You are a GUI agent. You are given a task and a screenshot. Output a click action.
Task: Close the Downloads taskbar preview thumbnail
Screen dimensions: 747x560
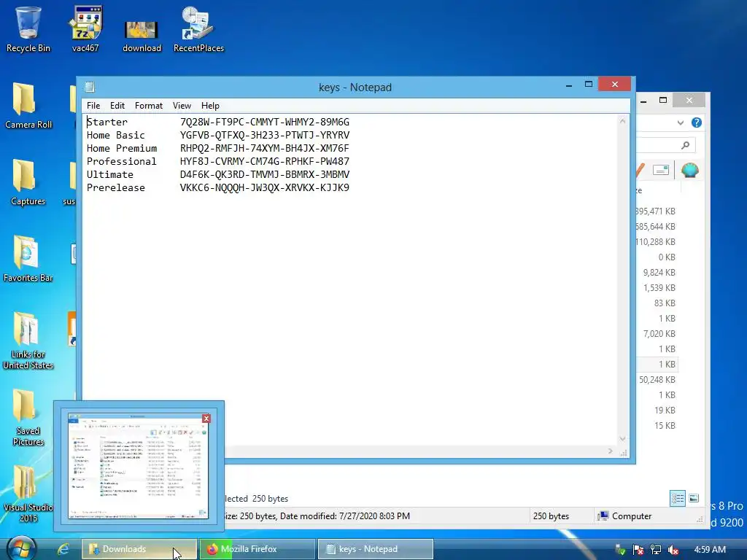point(206,418)
